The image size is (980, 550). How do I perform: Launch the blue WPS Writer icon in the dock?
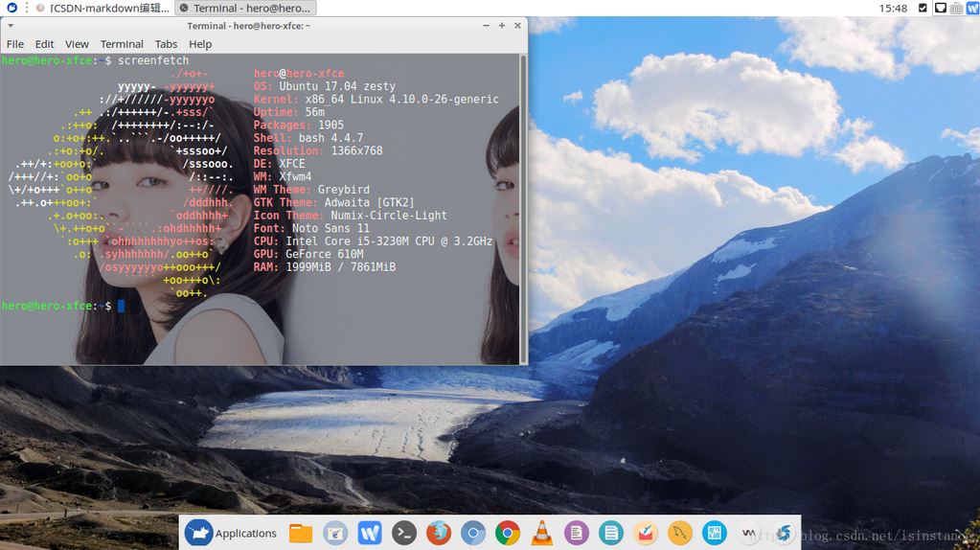(370, 533)
